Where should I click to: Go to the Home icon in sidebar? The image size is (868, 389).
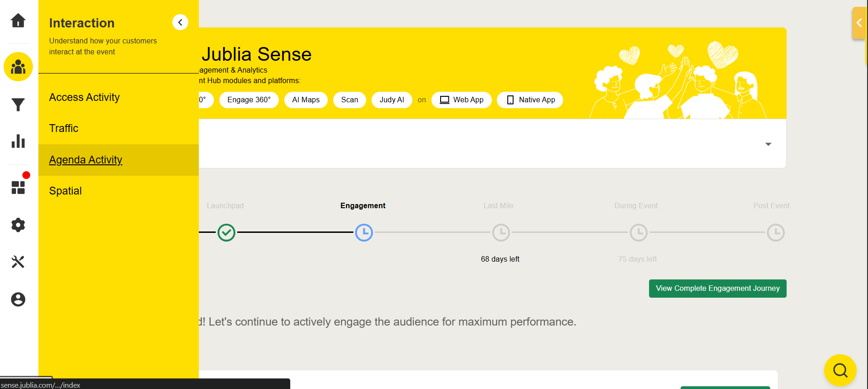[18, 21]
